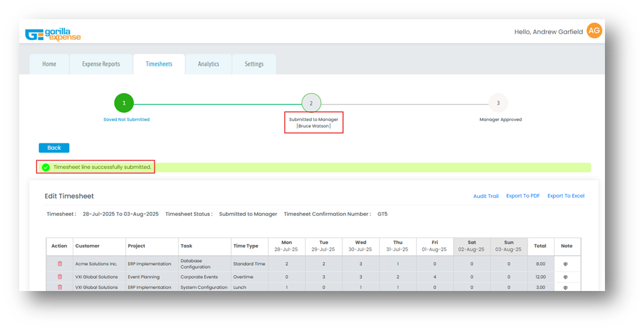Screen dimensions: 644x330
Task: Click the Edit Timesheet heading
Action: click(x=69, y=196)
